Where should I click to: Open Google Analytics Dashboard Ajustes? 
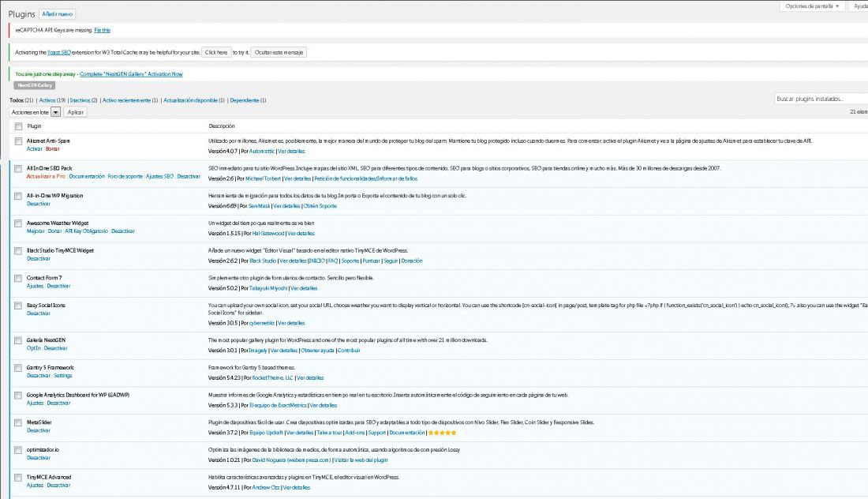35,403
